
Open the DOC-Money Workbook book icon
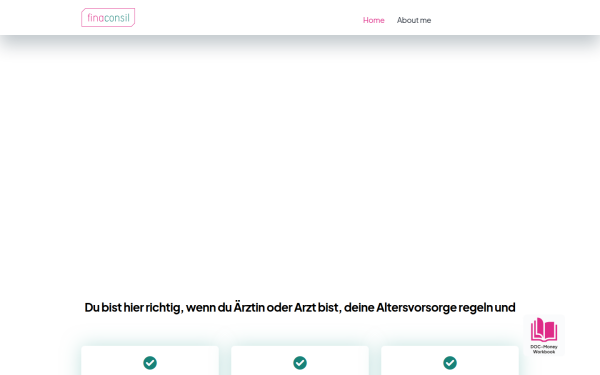point(544,329)
